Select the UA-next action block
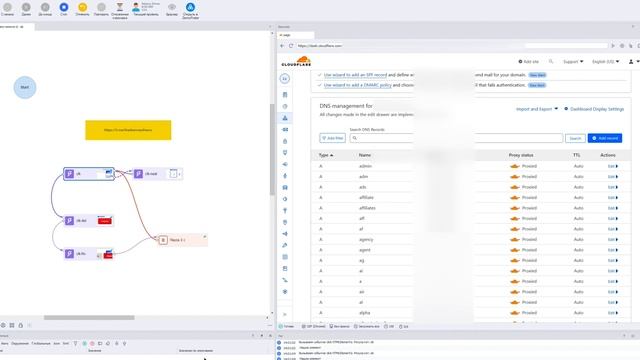 coord(158,174)
